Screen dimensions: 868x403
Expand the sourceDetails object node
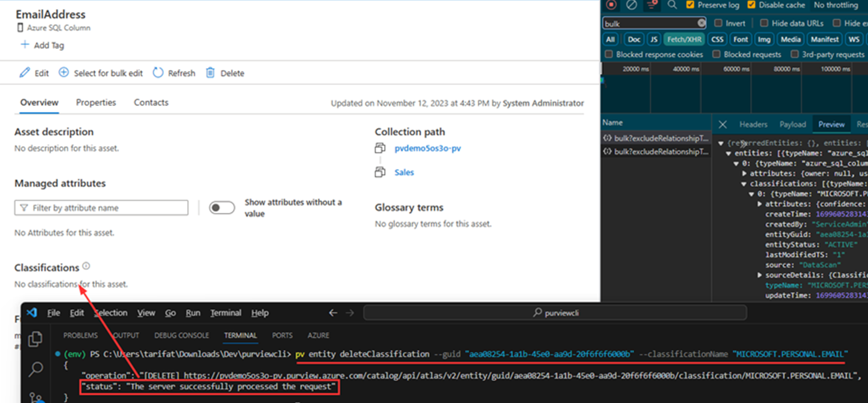(759, 275)
